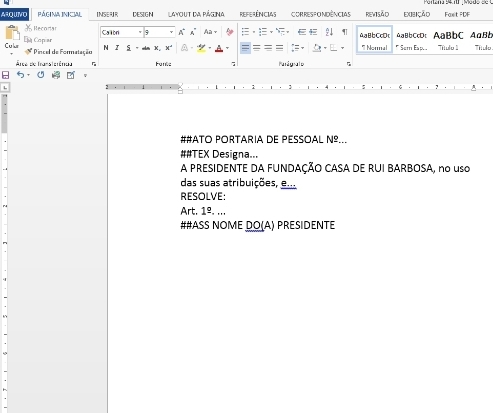Image resolution: width=493 pixels, height=413 pixels.
Task: Customize quick access toolbar dropdown arrow
Action: pos(85,75)
